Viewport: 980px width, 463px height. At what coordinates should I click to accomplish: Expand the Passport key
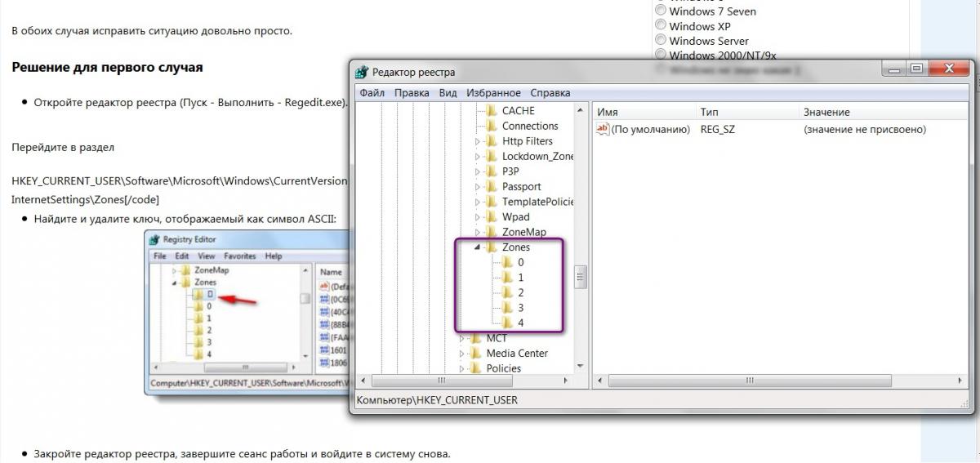478,186
